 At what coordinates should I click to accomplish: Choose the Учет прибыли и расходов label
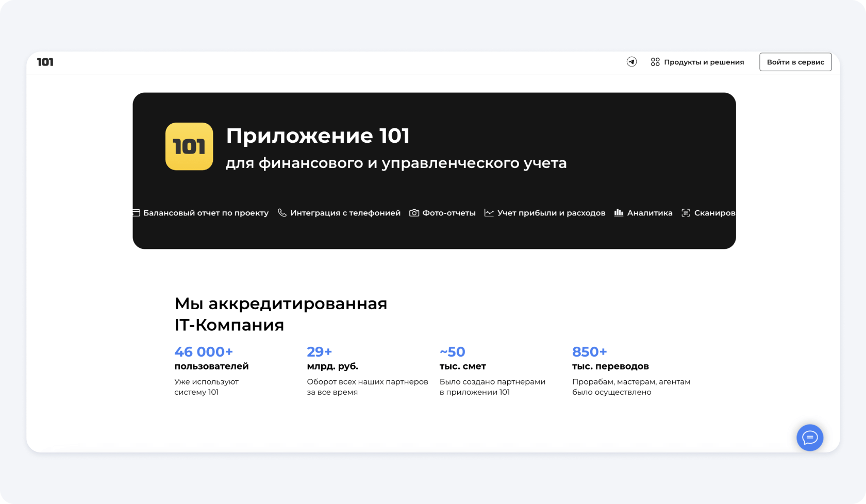coord(551,213)
